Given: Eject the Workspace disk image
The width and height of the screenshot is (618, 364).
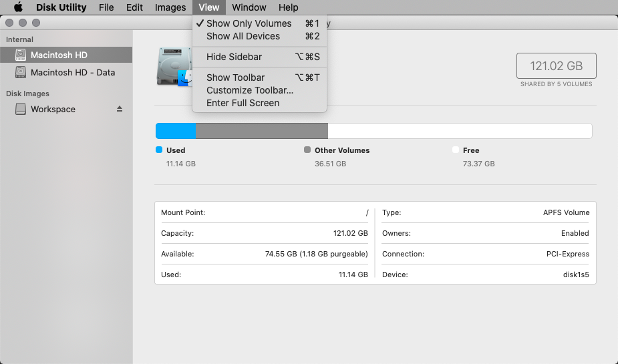Looking at the screenshot, I should click(120, 109).
